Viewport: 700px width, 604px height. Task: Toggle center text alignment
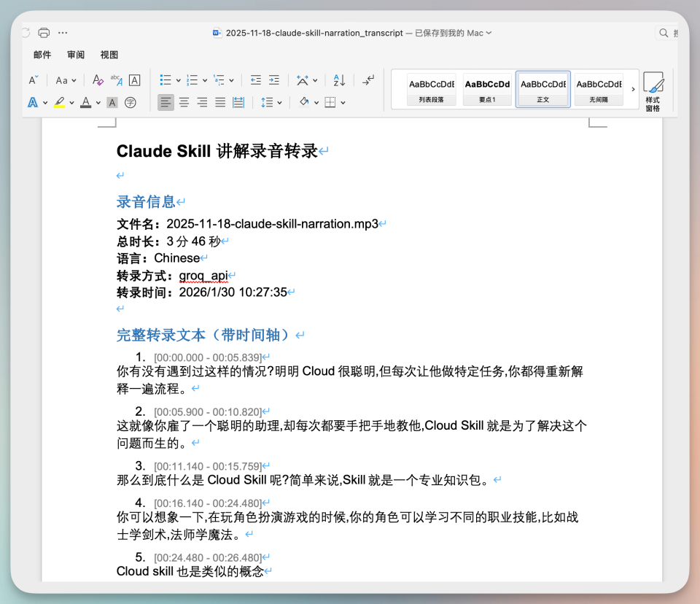pyautogui.click(x=184, y=103)
